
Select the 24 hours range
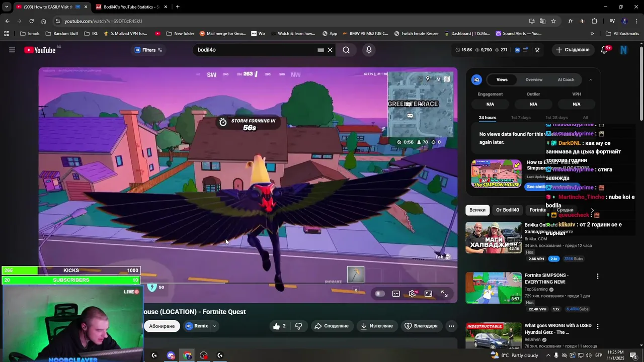point(488,118)
